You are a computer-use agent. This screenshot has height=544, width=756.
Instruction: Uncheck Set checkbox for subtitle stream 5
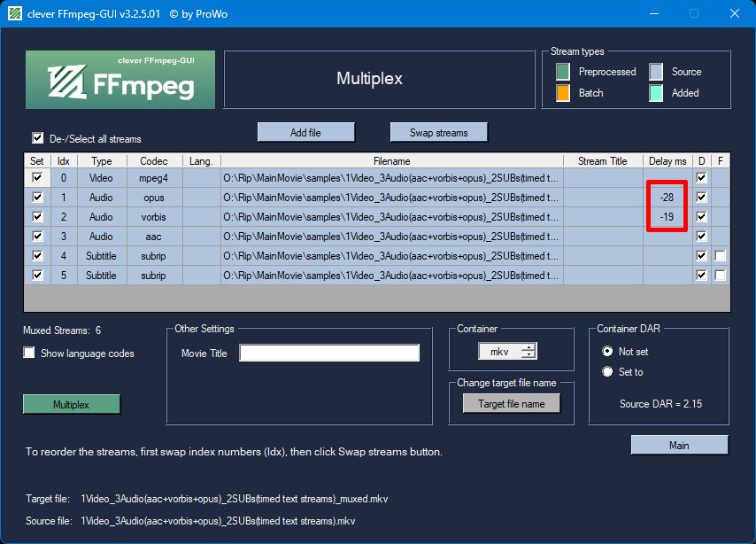[x=37, y=275]
